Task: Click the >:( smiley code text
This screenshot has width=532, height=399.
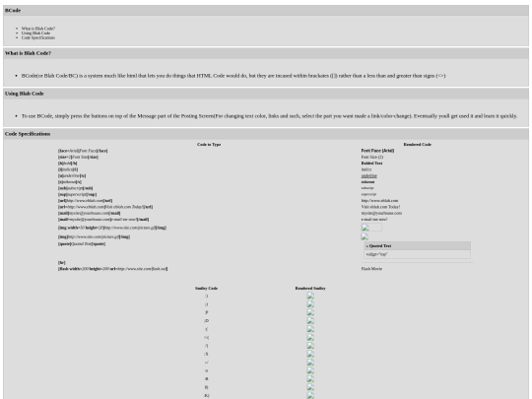Action: 206,338
